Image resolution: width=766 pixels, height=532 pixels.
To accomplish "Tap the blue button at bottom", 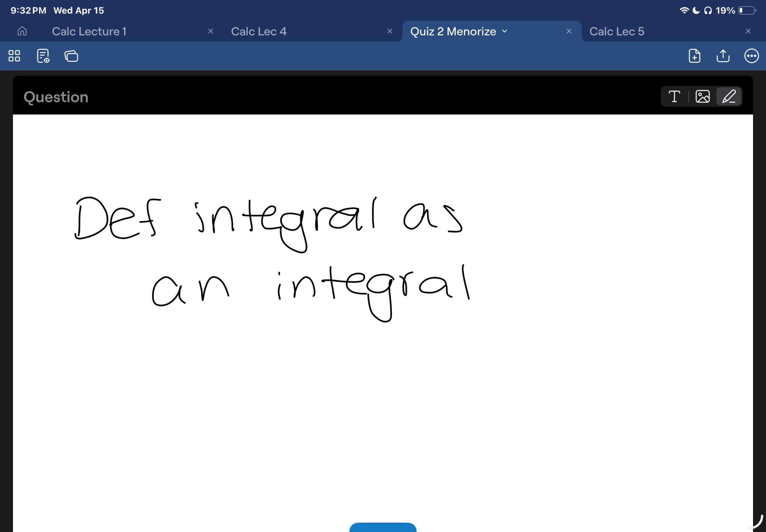I will coord(383,527).
